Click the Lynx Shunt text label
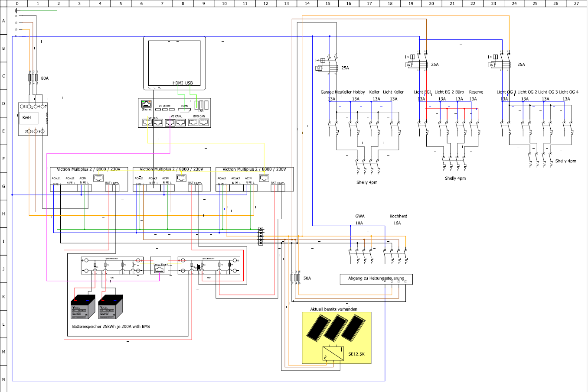The width and height of the screenshot is (588, 392). coord(161,265)
